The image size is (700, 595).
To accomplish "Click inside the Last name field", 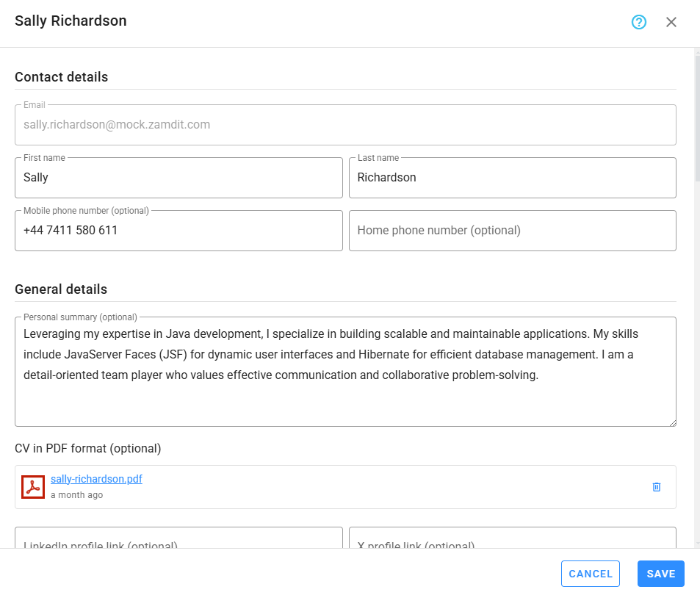I will point(512,177).
